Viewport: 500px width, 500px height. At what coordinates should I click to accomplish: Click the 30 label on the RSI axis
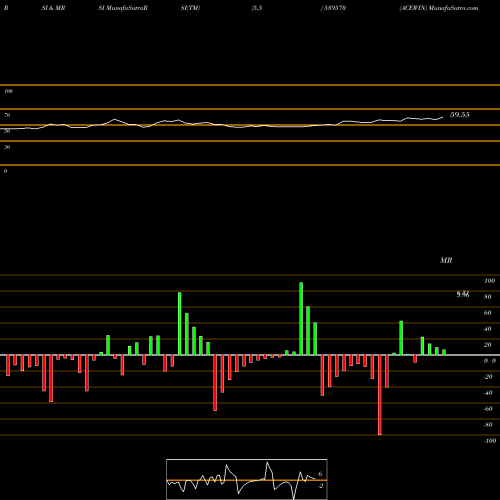click(x=7, y=147)
